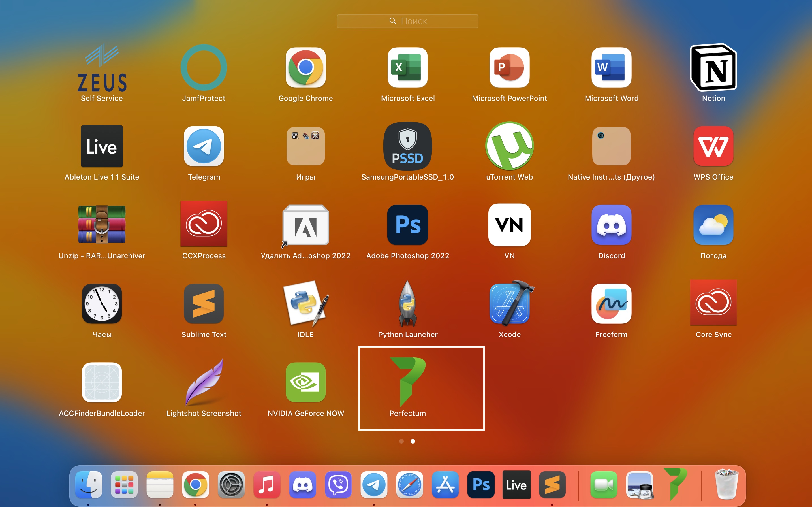
Task: Open Microsoft Excel from Launchpad
Action: pyautogui.click(x=407, y=68)
